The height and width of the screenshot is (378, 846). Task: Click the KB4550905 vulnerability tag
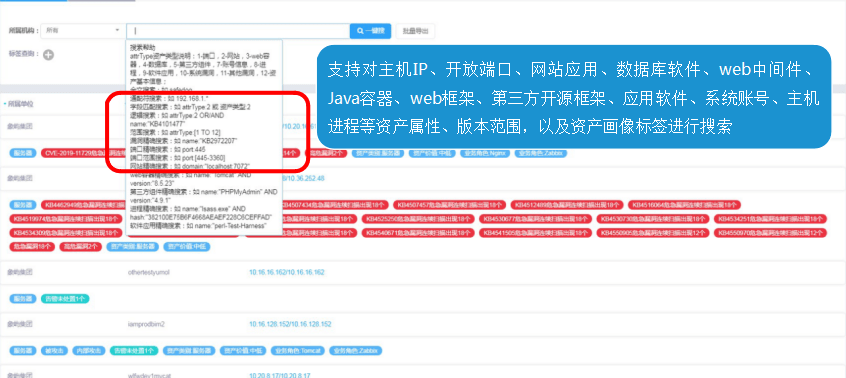(653, 233)
